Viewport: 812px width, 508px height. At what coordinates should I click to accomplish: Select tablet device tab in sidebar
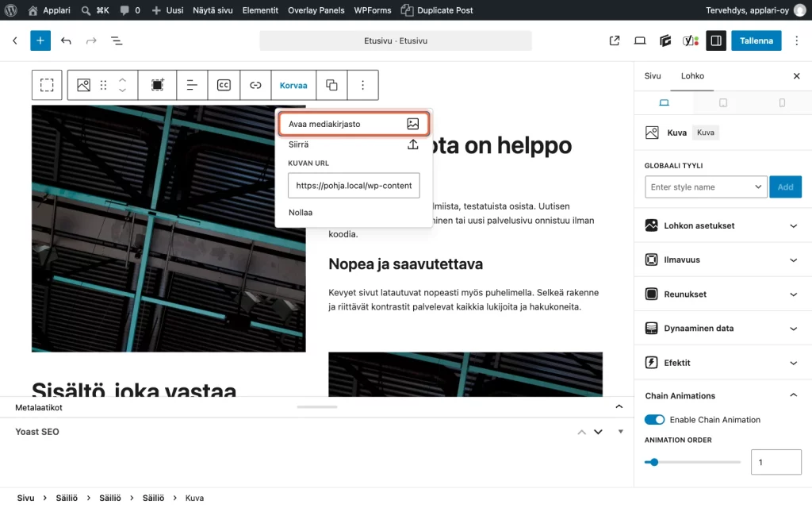point(723,102)
